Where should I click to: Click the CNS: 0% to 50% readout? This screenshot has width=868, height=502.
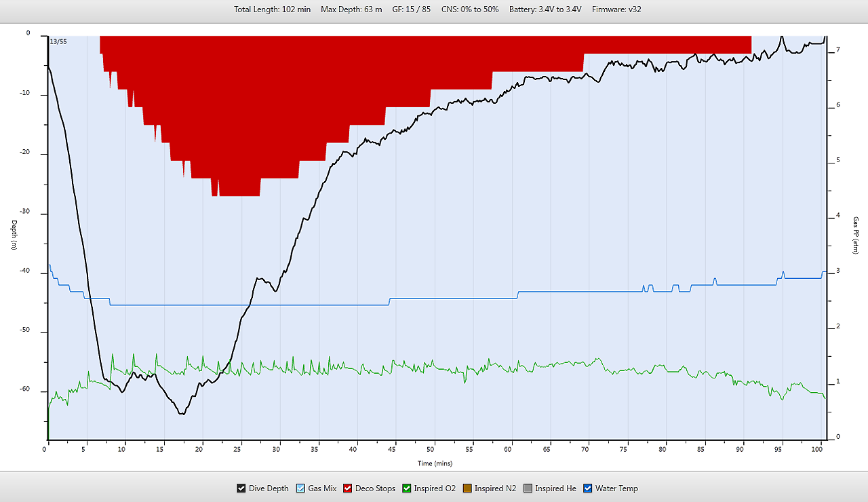pyautogui.click(x=470, y=9)
